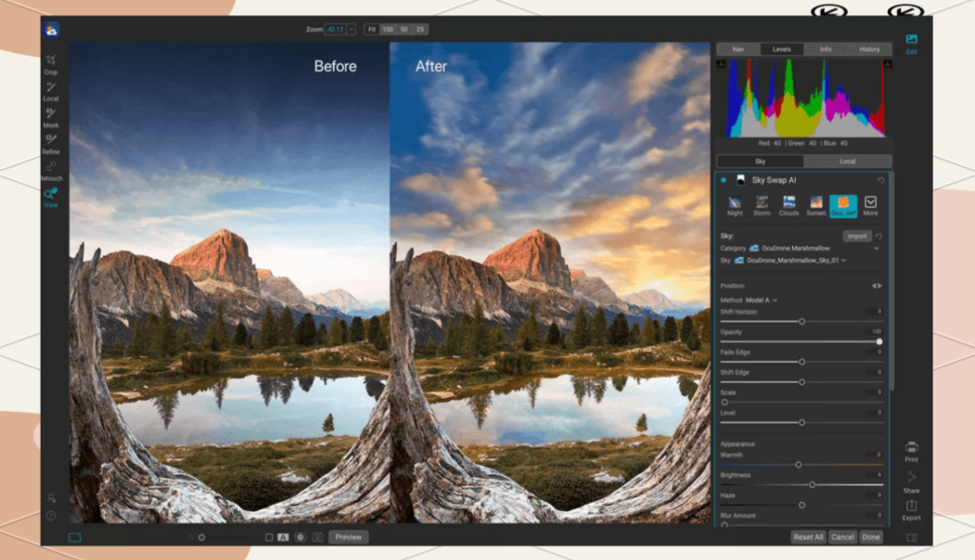Screen dimensions: 975x560
Task: Toggle shadow clipping warning on histogram
Action: click(721, 64)
